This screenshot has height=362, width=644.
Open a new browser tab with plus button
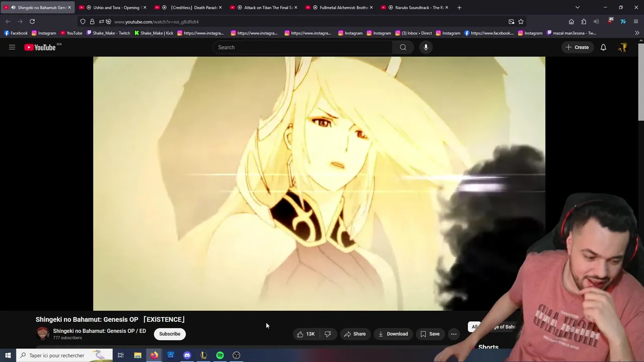pos(459,8)
